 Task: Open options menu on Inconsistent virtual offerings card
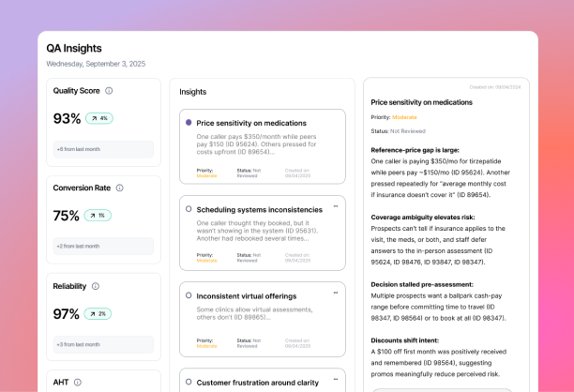336,293
